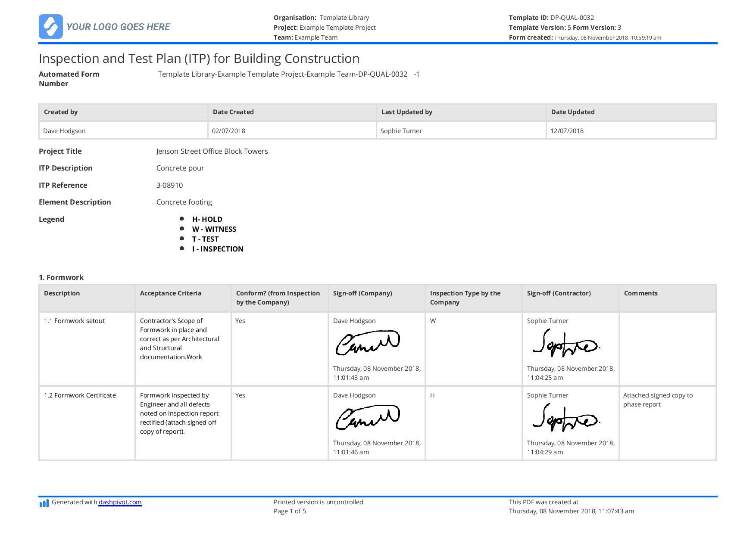
Task: Select the W-WITNESS legend bullet
Action: point(183,229)
